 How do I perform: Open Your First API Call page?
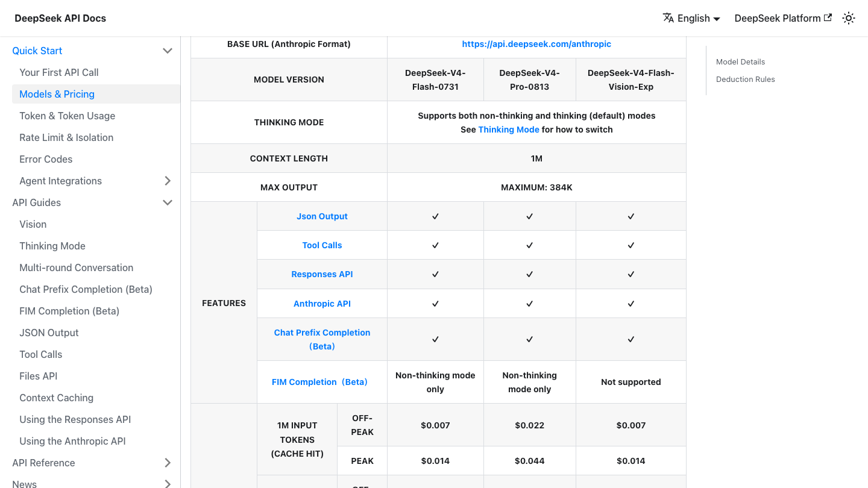59,72
